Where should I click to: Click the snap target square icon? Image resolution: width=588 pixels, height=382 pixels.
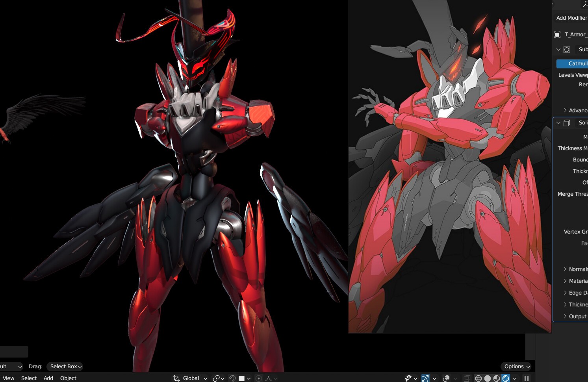pos(241,378)
